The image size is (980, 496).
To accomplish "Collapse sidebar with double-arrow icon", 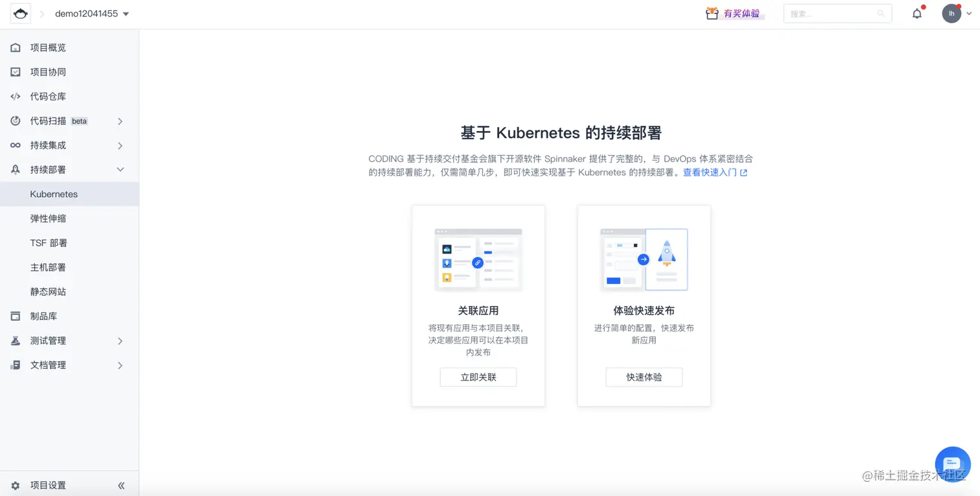I will 121,486.
